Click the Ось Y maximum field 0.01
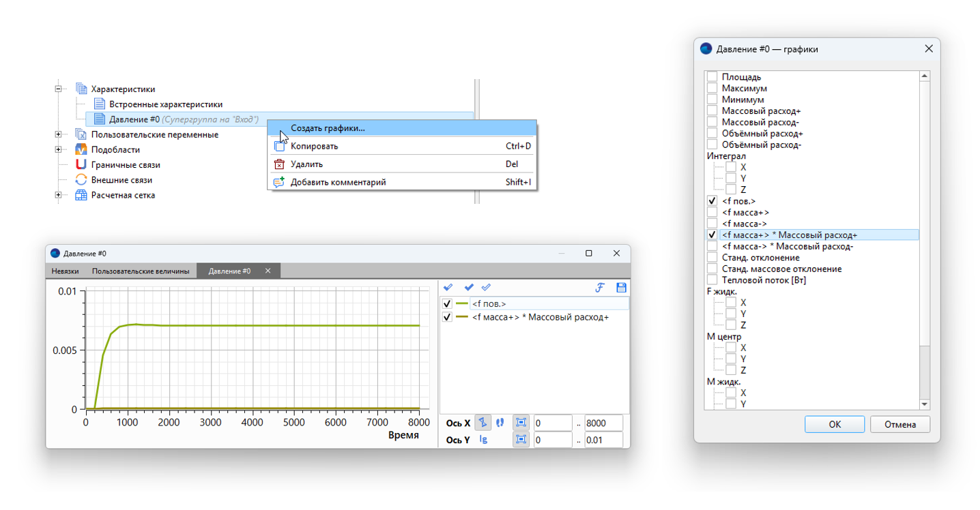Image resolution: width=980 pixels, height=510 pixels. 604,440
